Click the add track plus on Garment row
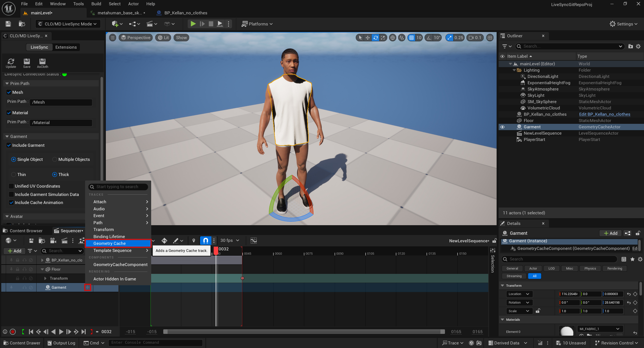 pyautogui.click(x=87, y=287)
